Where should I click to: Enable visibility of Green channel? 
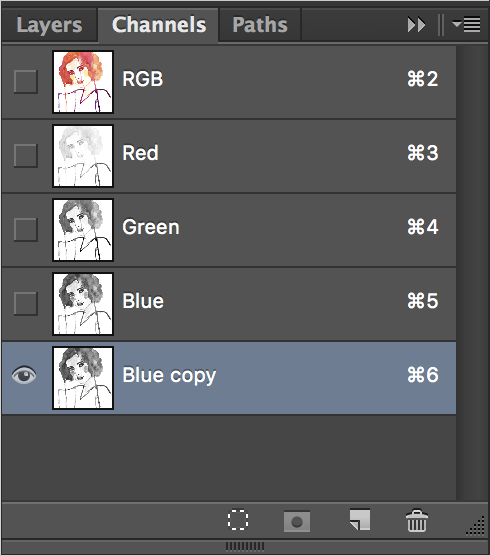(26, 229)
